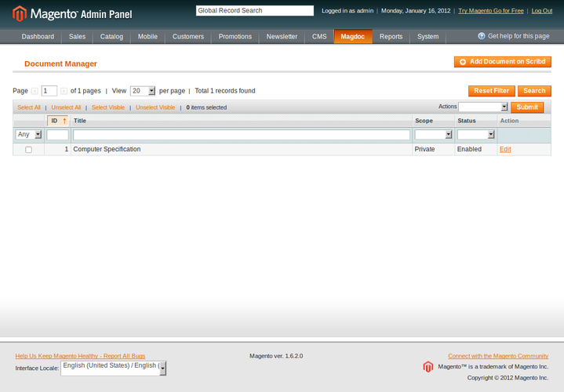Focus the Global Record Search field

[x=255, y=10]
